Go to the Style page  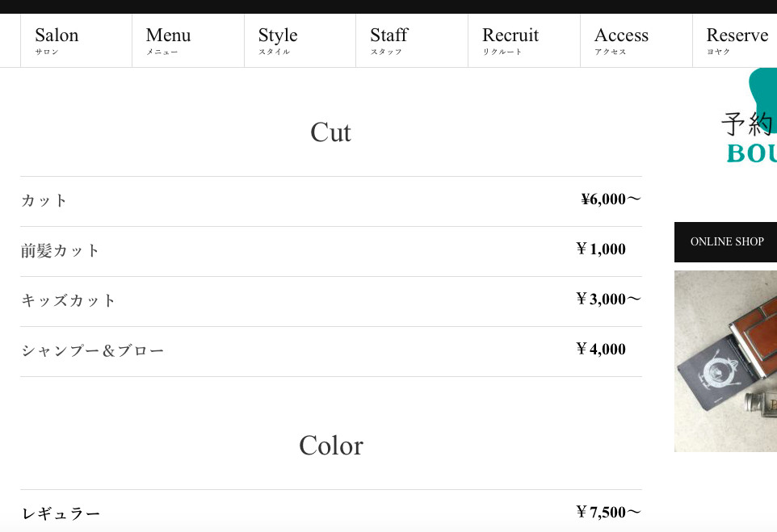278,40
